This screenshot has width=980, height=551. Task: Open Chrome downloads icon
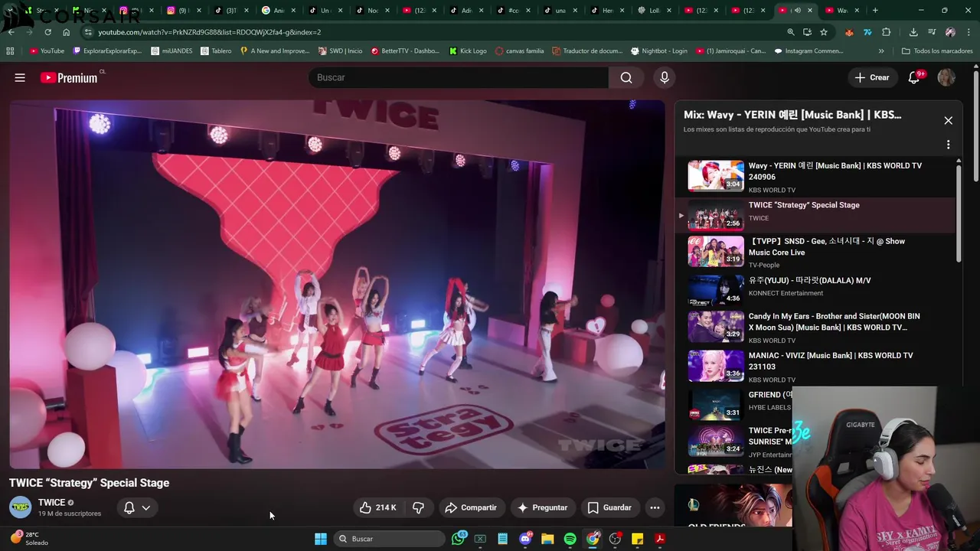click(x=913, y=32)
